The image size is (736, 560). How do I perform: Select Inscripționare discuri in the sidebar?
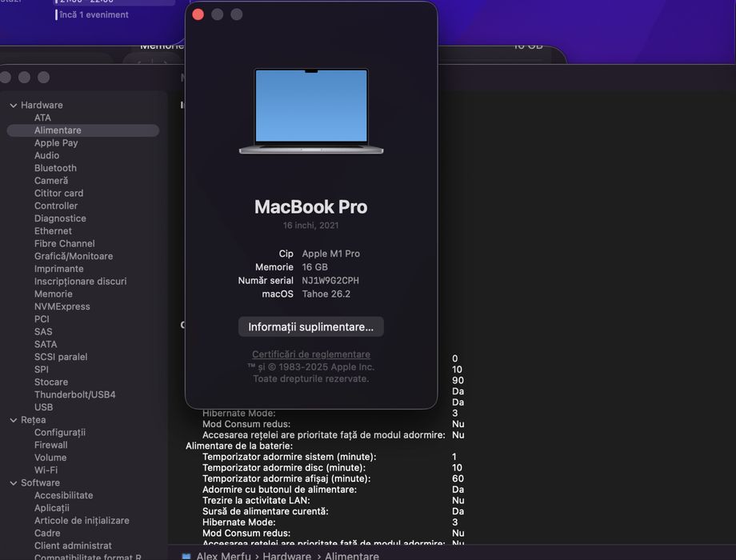[80, 282]
